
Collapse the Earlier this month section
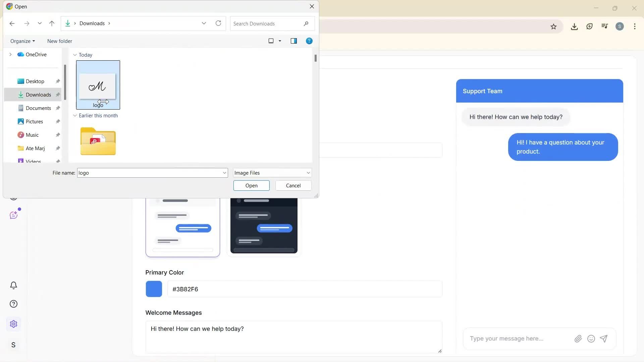75,116
